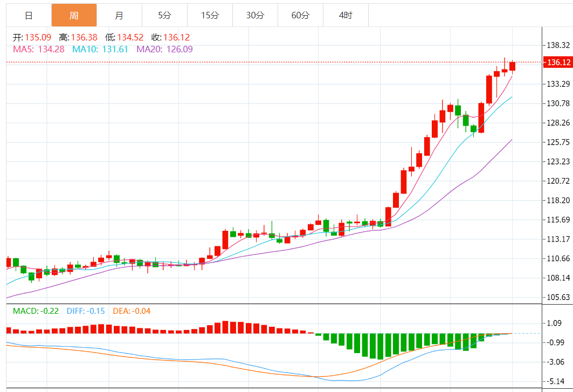Click the 105.63 price axis label
Viewport: 573px width, 392px height.
point(558,297)
